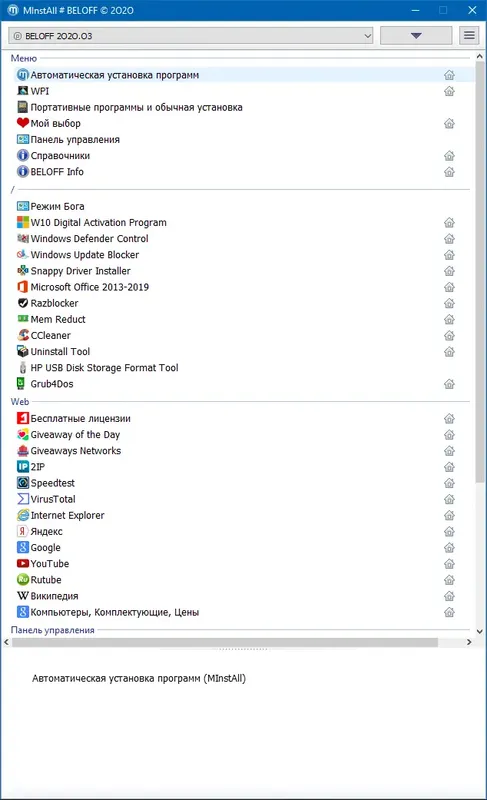The image size is (487, 800).
Task: Click the red heart icon for Мой выбор
Action: click(x=22, y=123)
